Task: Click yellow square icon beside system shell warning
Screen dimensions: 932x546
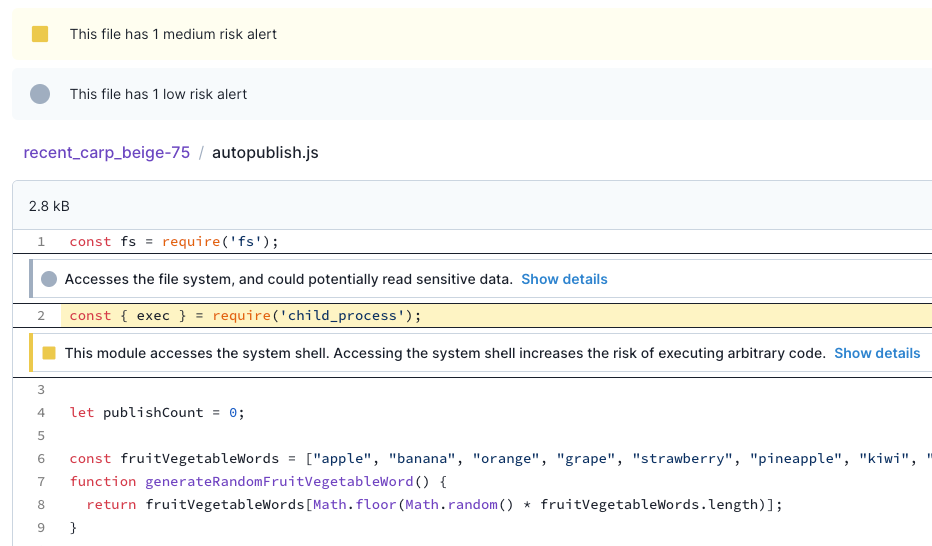Action: click(49, 353)
